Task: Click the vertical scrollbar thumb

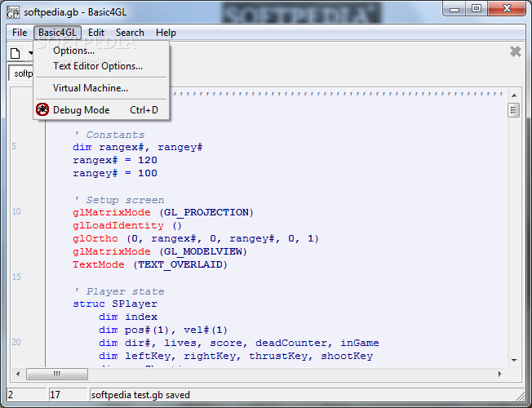Action: point(514,110)
